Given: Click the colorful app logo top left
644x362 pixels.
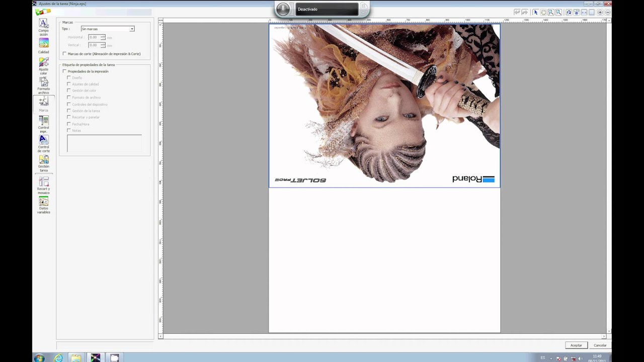Looking at the screenshot, I should [43, 12].
